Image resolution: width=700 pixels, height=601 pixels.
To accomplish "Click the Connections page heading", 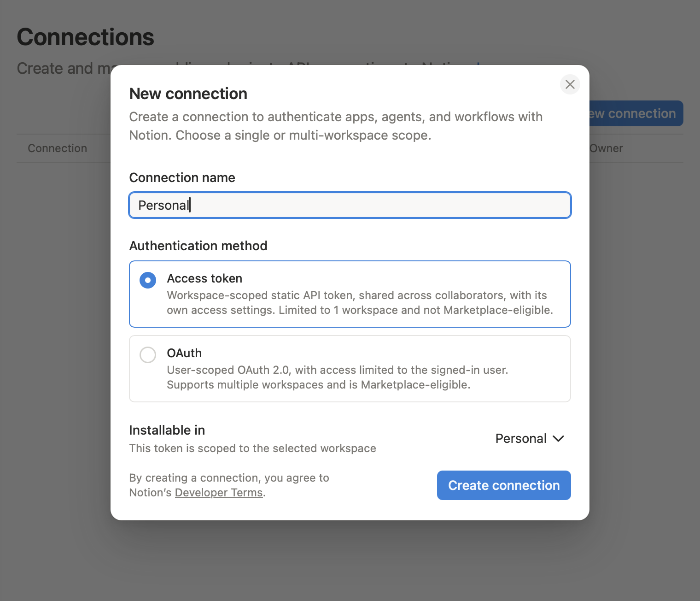I will [86, 37].
